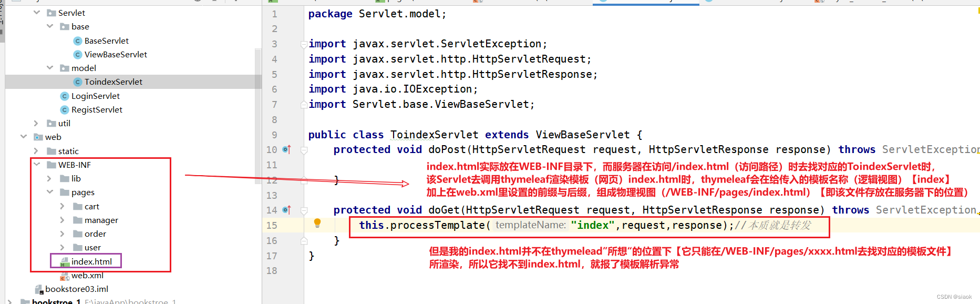The image size is (980, 304).
Task: Switch to the blue-underlined editor tab
Action: 645,2
